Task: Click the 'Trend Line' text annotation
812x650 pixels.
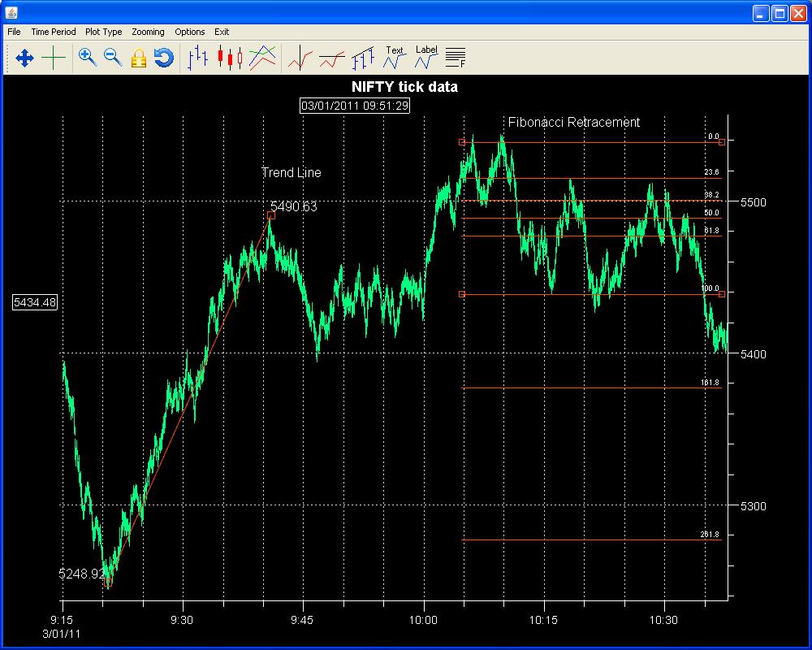Action: pyautogui.click(x=292, y=172)
